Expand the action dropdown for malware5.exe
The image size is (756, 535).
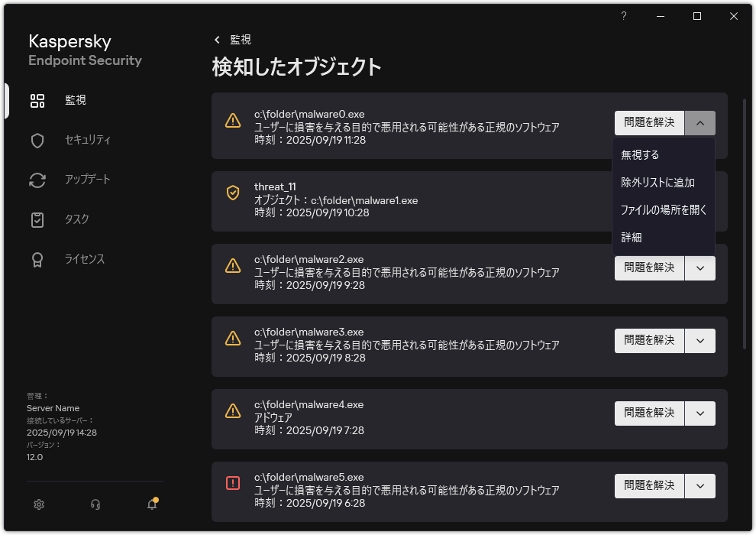pyautogui.click(x=700, y=485)
